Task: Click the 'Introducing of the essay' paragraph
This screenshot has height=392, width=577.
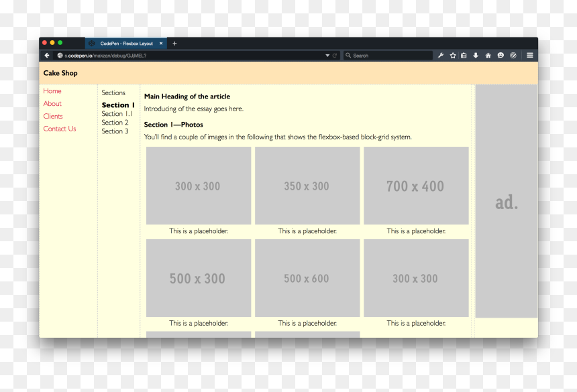Action: tap(193, 109)
